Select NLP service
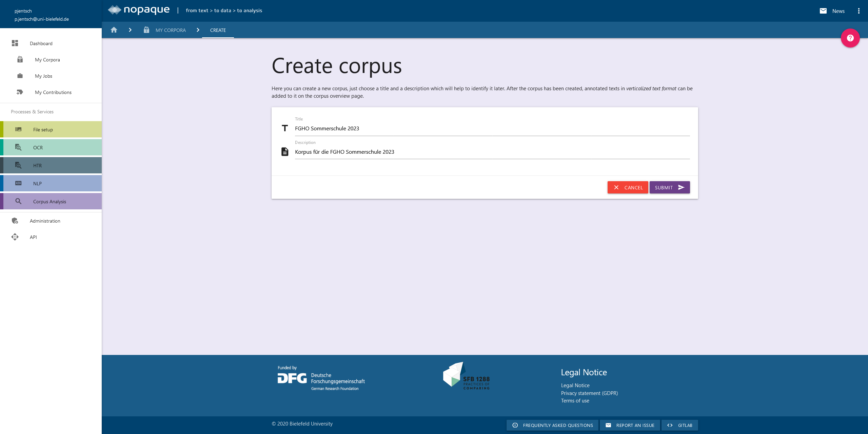The image size is (868, 434). 51,183
